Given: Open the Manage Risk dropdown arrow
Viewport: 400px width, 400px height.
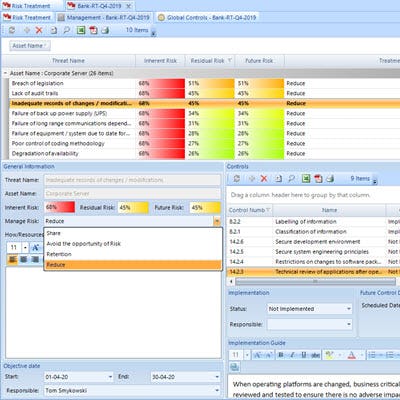Looking at the screenshot, I should coord(217,221).
